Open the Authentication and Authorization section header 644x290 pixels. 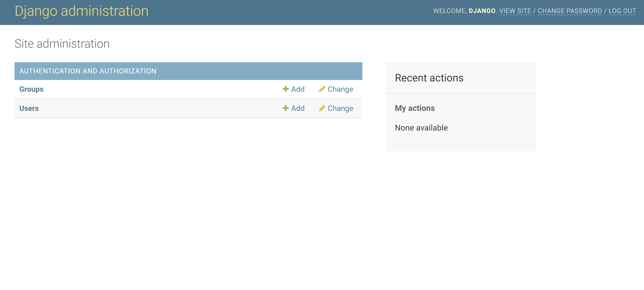click(x=88, y=71)
